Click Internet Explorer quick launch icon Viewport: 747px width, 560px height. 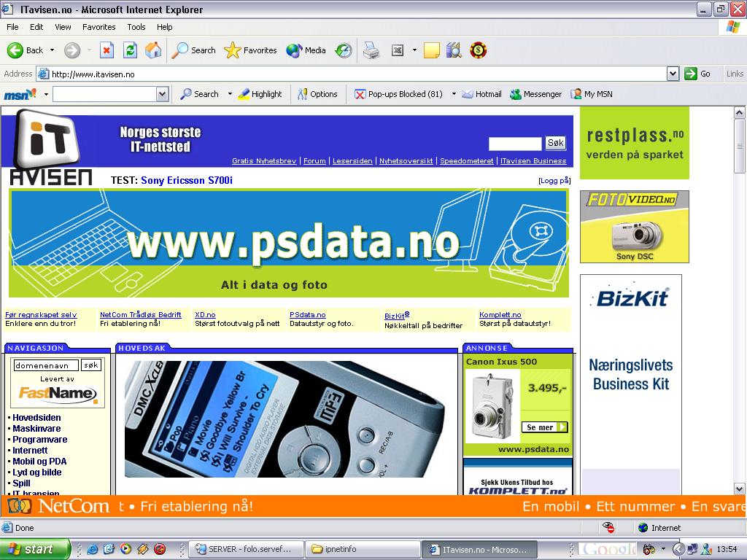click(x=93, y=549)
